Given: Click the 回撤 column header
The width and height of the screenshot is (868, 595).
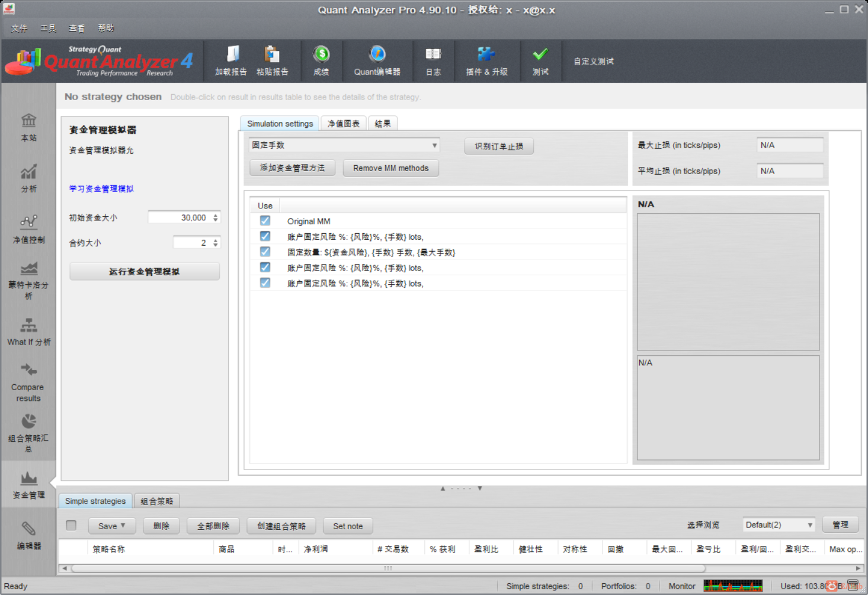Looking at the screenshot, I should pyautogui.click(x=624, y=549).
